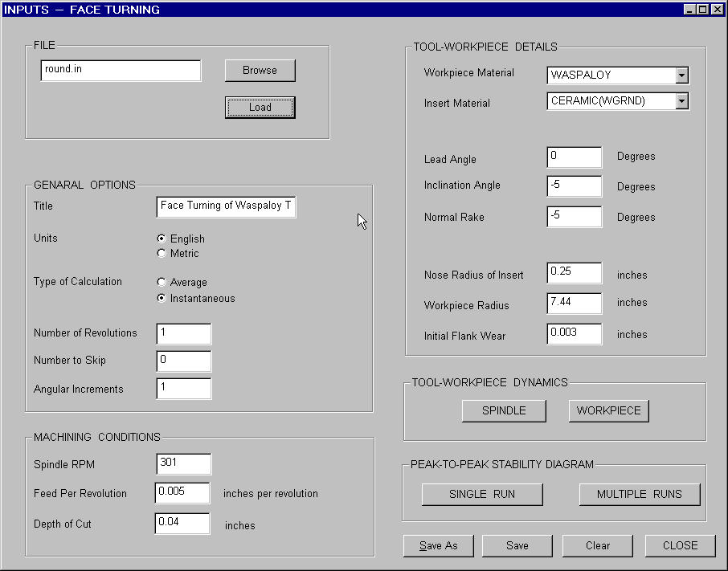The height and width of the screenshot is (571, 728).
Task: Focus the Spindle RPM input field
Action: 184,464
